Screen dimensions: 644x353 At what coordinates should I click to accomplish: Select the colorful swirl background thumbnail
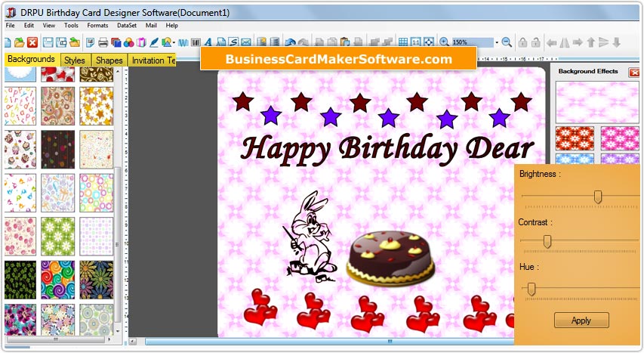point(58,280)
